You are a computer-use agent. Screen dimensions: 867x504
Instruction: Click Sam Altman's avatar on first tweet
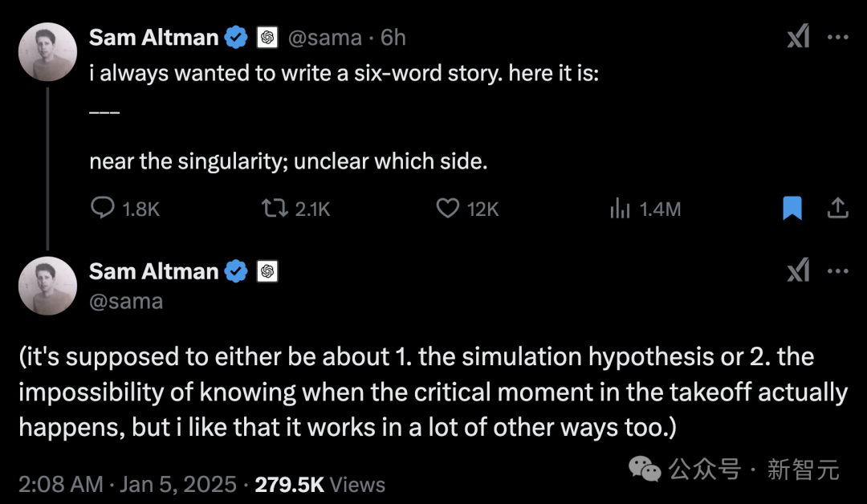[x=47, y=51]
